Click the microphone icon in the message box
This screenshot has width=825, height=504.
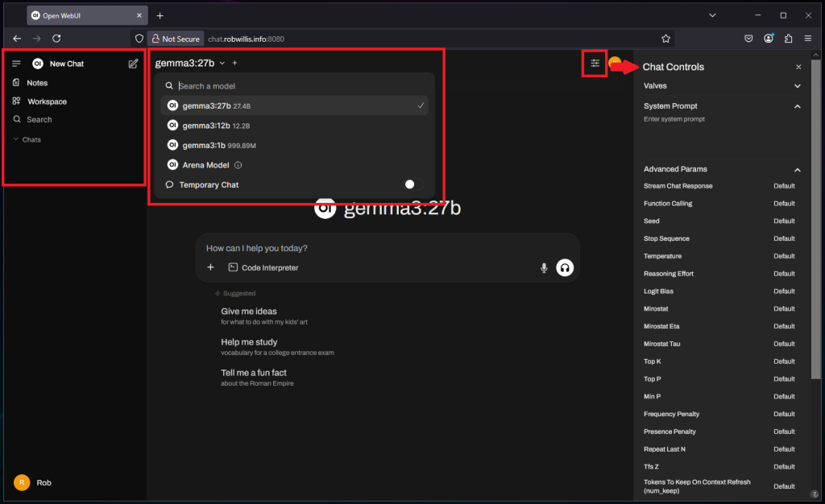coord(544,267)
